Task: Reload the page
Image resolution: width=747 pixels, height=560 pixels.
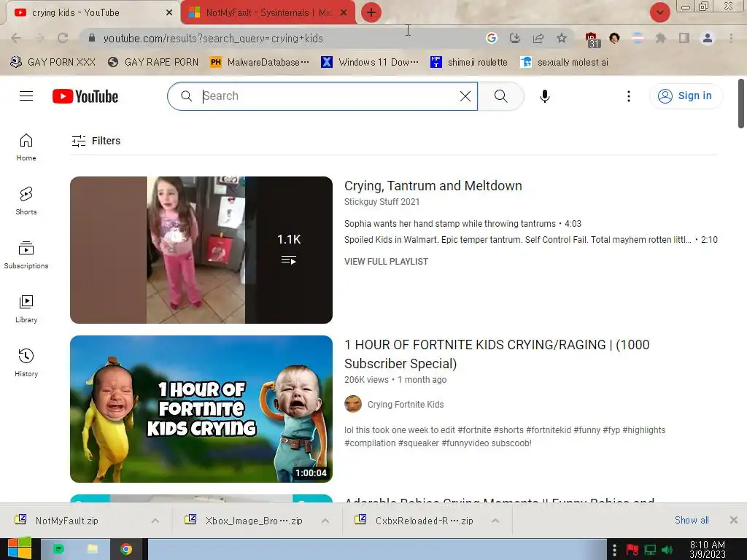Action: 63,38
